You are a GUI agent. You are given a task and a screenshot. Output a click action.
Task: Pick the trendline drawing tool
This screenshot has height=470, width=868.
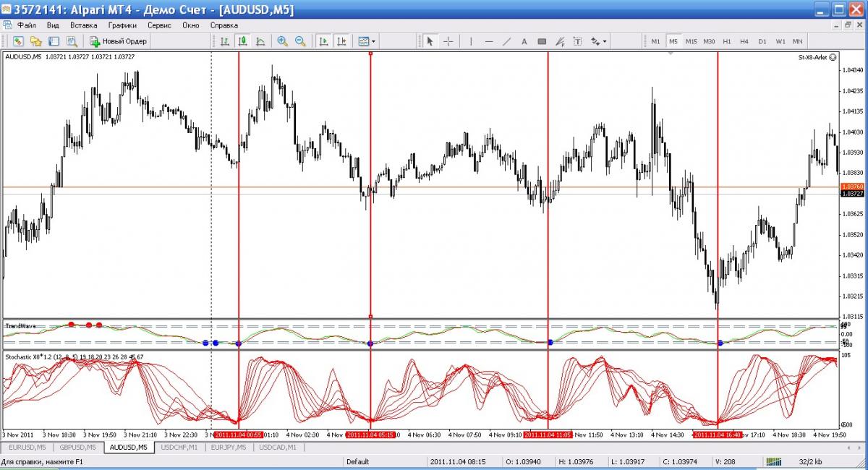pos(506,41)
